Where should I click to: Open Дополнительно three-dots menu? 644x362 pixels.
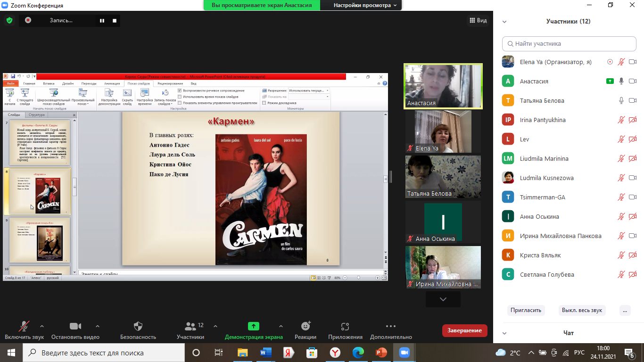pyautogui.click(x=391, y=326)
